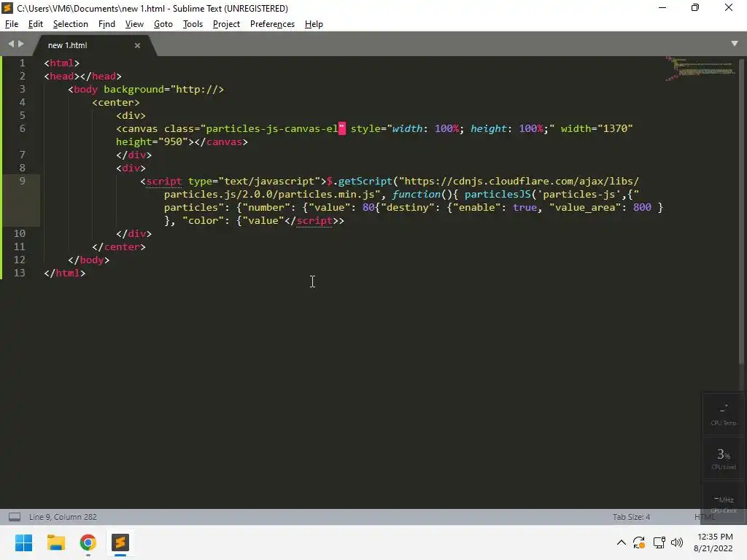
Task: Open the File menu
Action: pos(12,24)
